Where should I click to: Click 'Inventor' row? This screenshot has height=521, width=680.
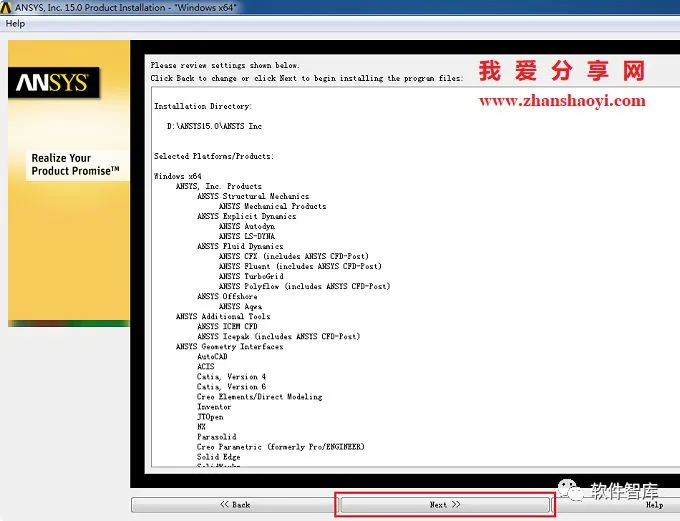coord(214,406)
